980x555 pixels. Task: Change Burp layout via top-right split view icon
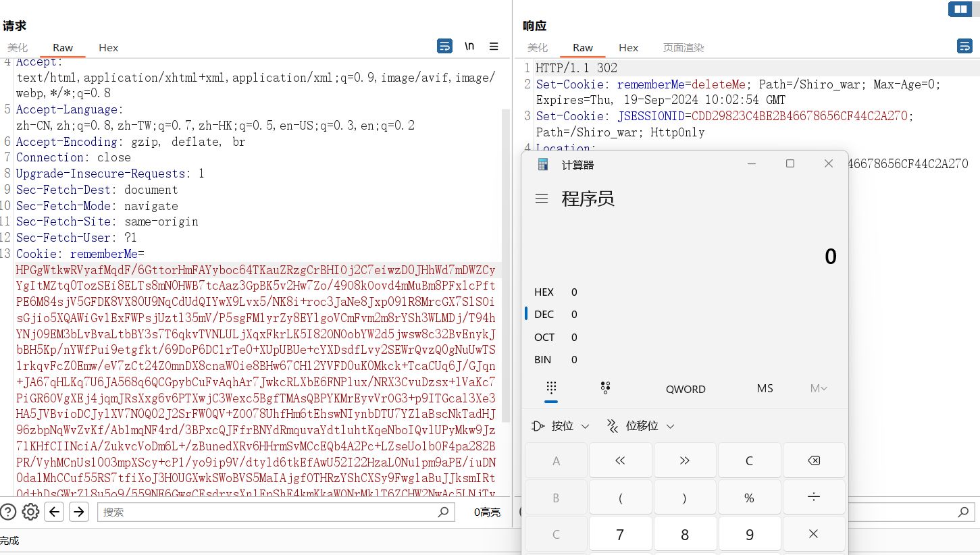[x=959, y=9]
